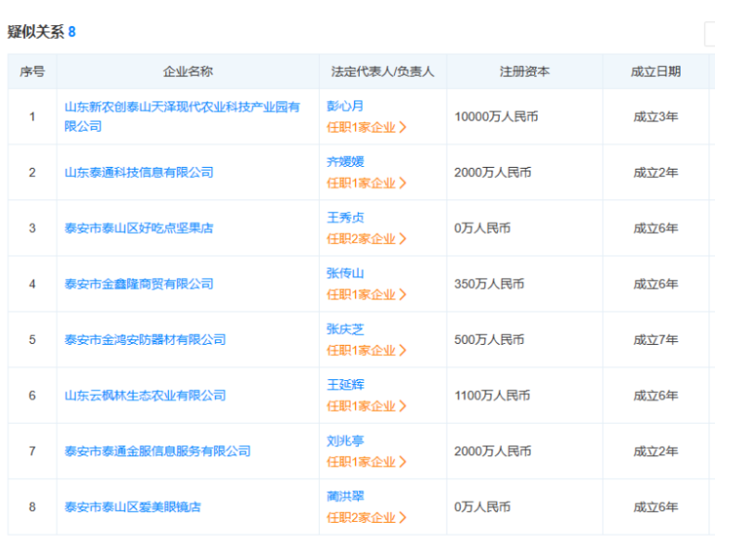Open 泰安市泰山区爱美眼镜店 company page

[x=133, y=506]
